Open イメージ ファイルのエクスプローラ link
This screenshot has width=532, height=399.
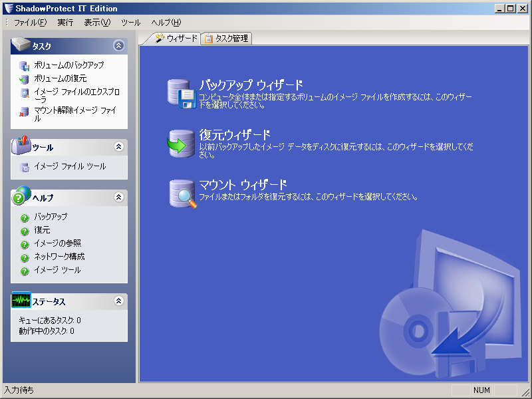click(76, 96)
